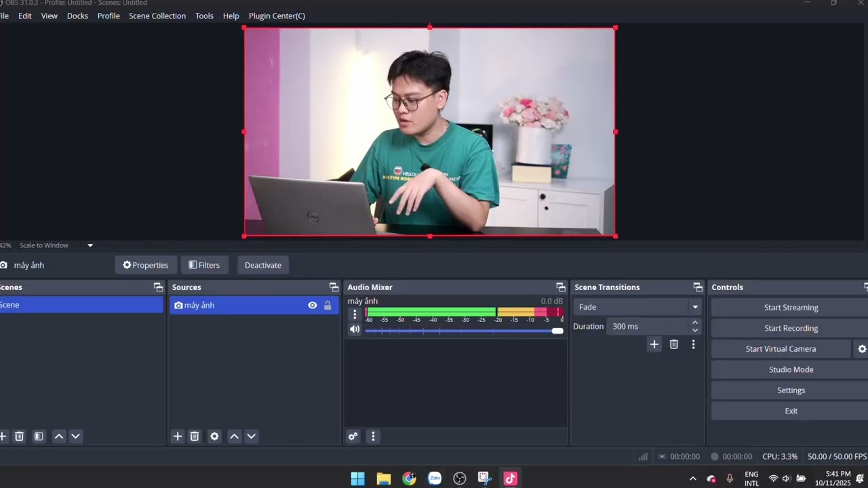
Task: Float the Sources dock panel
Action: tap(334, 287)
